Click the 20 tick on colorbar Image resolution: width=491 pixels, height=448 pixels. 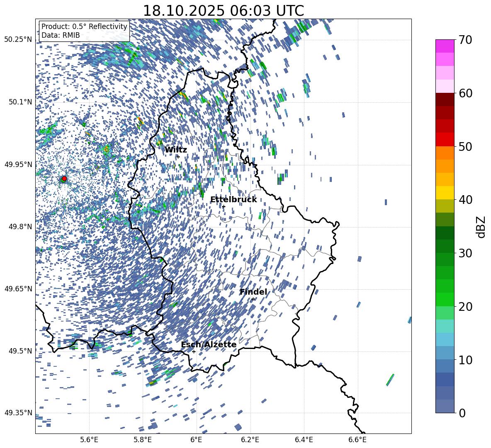tap(465, 307)
